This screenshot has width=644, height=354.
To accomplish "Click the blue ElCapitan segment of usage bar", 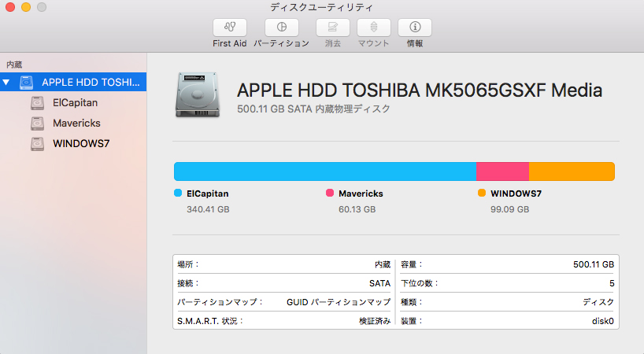I will click(x=325, y=171).
